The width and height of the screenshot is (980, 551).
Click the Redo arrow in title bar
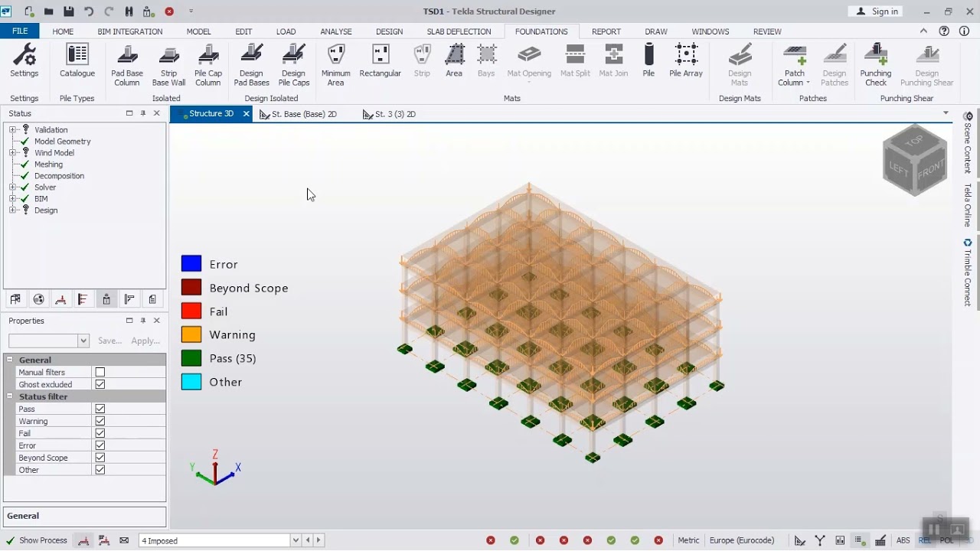(x=109, y=11)
